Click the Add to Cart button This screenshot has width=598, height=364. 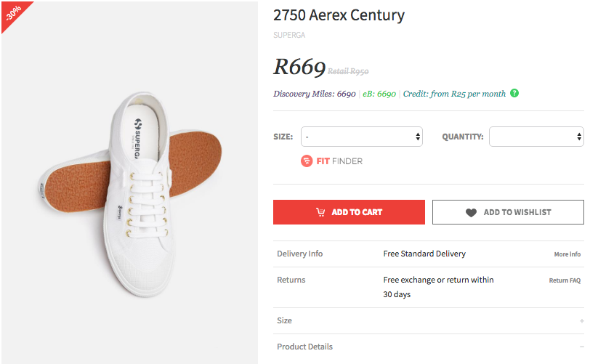tap(349, 212)
